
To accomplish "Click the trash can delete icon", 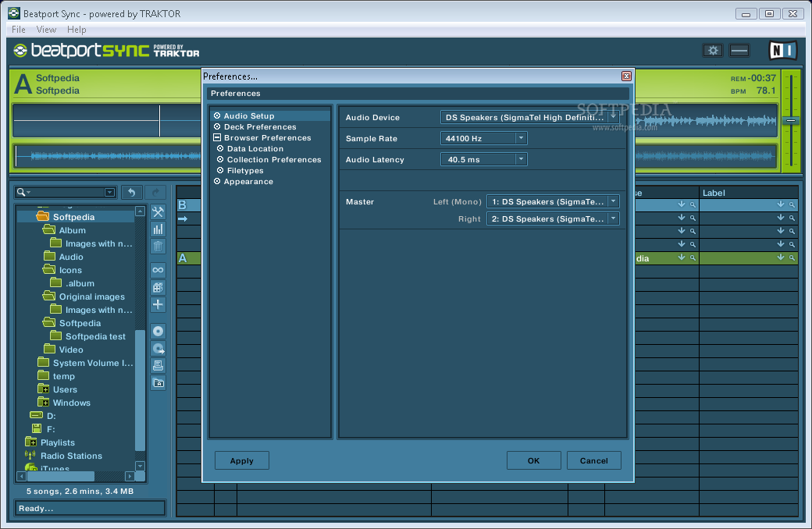I will pos(158,246).
